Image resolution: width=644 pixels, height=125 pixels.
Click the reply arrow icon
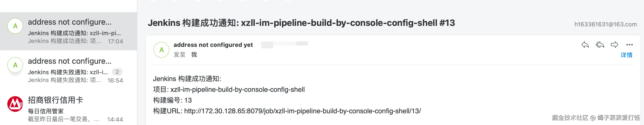click(585, 45)
